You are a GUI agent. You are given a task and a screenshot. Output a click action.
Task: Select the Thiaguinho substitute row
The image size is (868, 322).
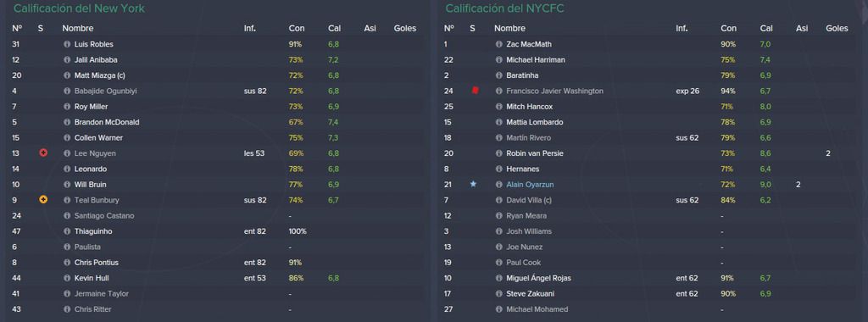217,231
